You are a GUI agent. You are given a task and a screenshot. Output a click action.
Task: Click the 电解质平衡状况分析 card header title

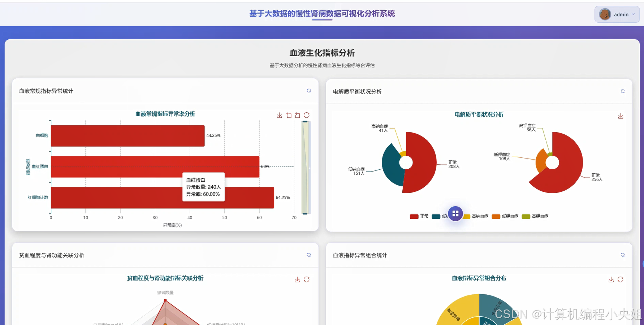[357, 92]
